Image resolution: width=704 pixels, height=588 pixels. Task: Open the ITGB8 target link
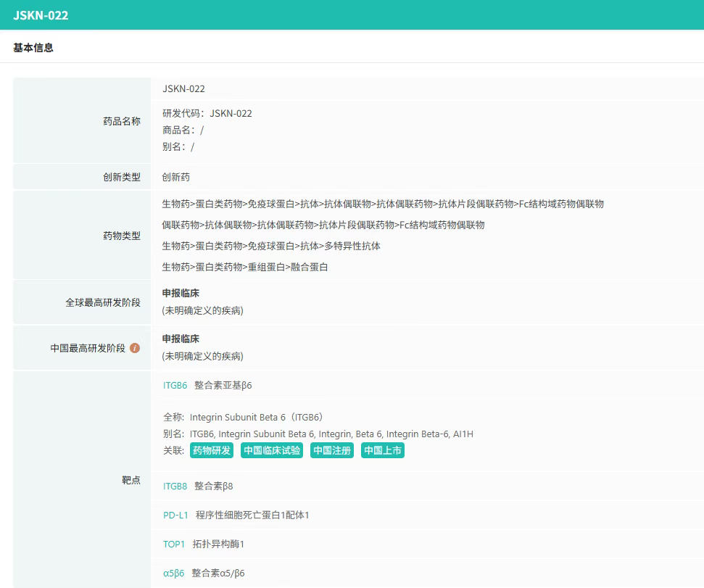coord(175,486)
